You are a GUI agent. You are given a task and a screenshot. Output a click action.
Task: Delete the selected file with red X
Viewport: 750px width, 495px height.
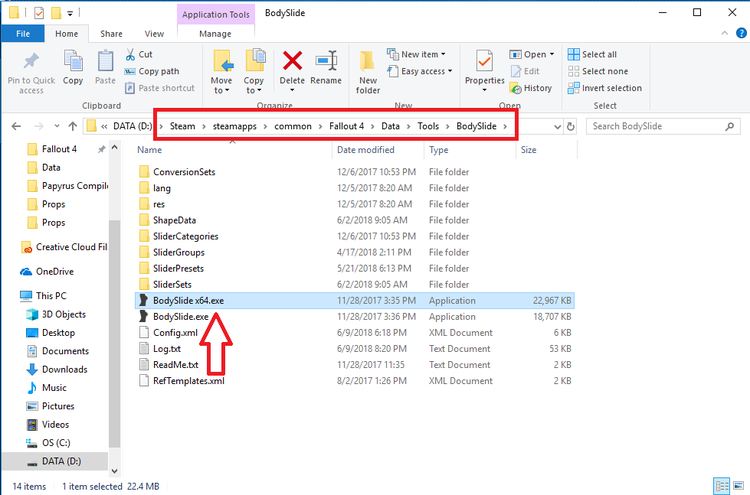(292, 61)
